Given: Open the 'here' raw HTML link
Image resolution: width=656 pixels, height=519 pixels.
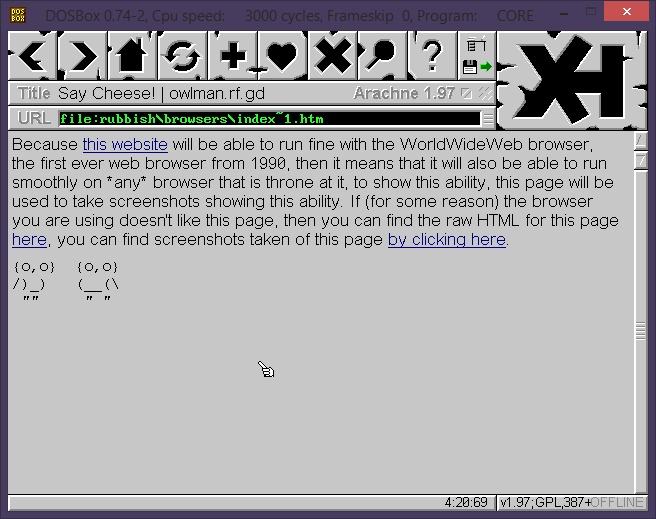Looking at the screenshot, I should [x=29, y=240].
